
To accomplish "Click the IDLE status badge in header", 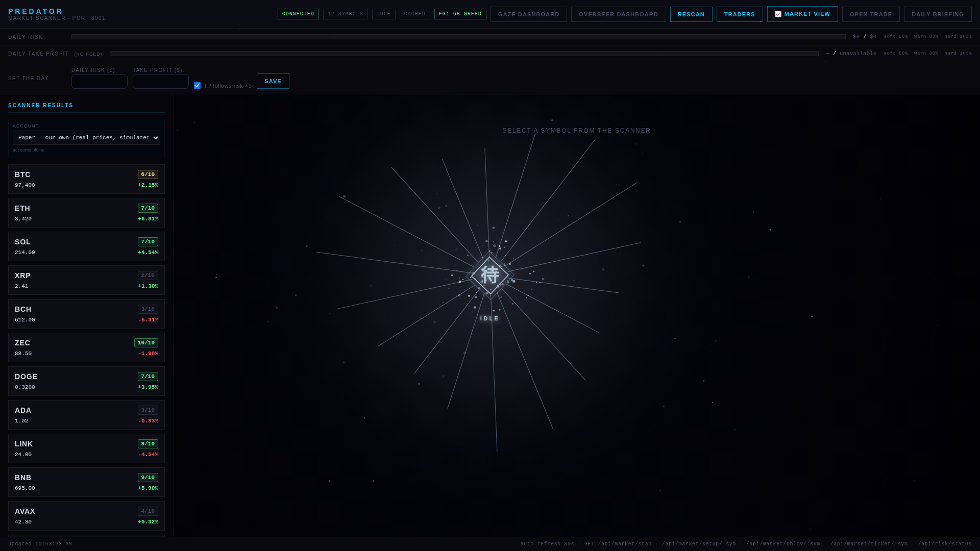I will click(384, 14).
